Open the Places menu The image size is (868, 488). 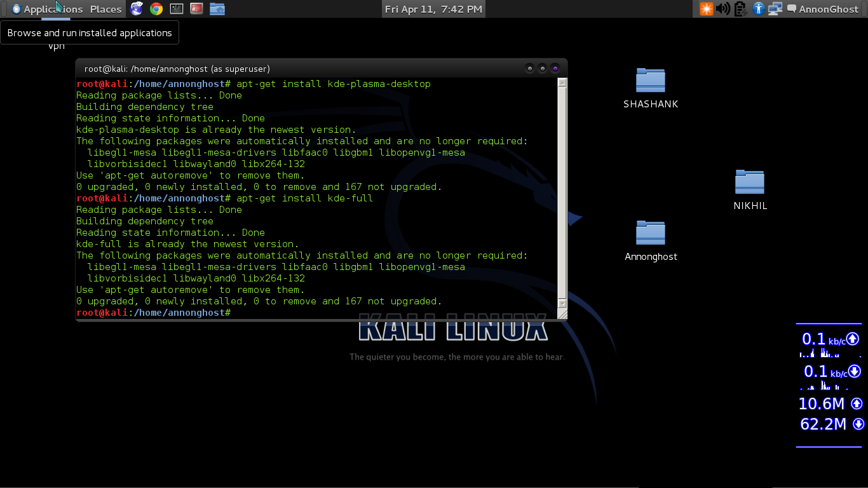(x=105, y=9)
